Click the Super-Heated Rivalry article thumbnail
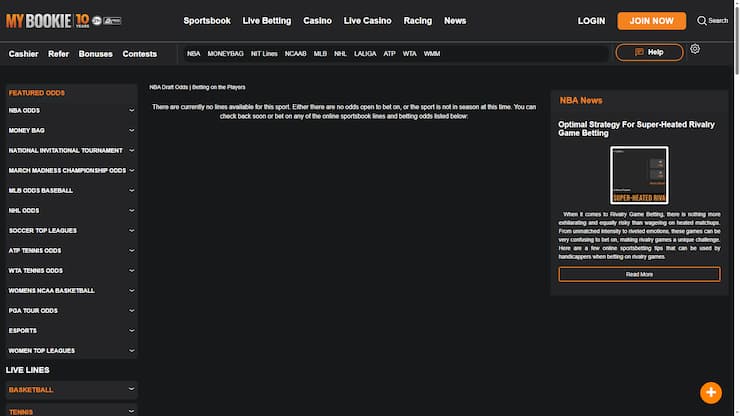The image size is (740, 416). point(639,175)
